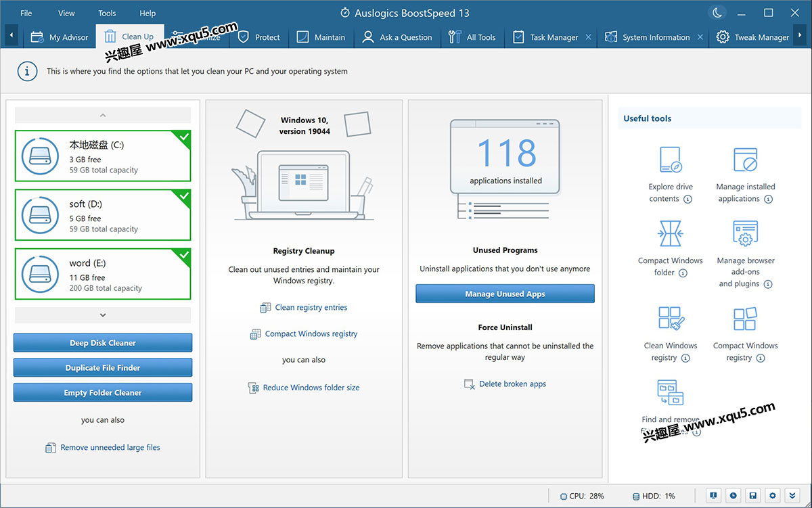812x508 pixels.
Task: Start Duplicate File Finder
Action: 103,368
